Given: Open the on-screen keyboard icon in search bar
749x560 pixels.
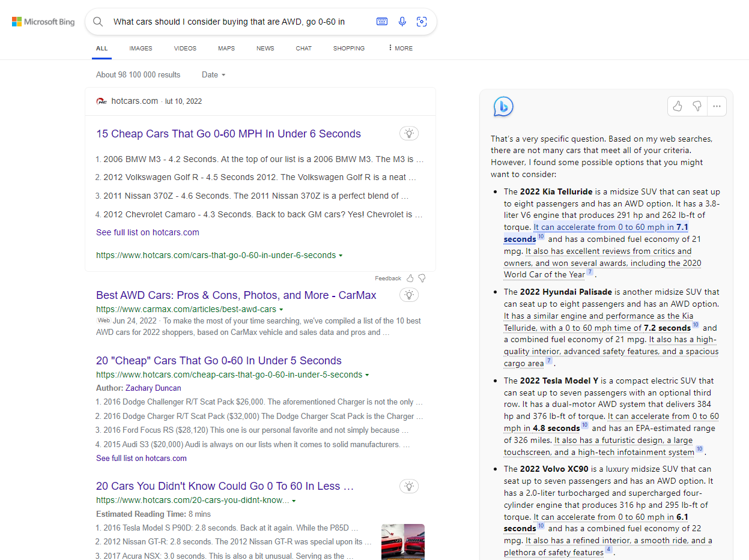Looking at the screenshot, I should click(x=382, y=22).
